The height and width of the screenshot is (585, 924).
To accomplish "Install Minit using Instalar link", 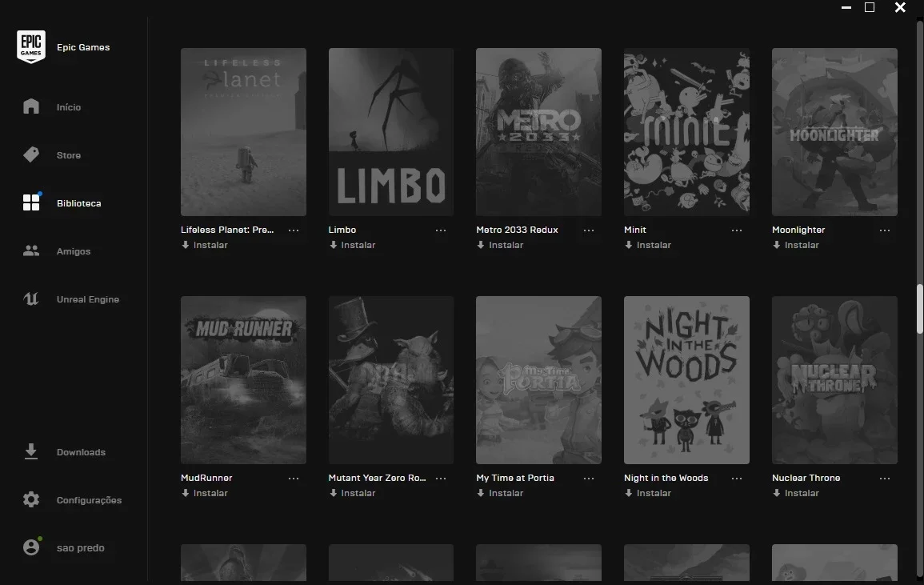I will click(x=654, y=245).
